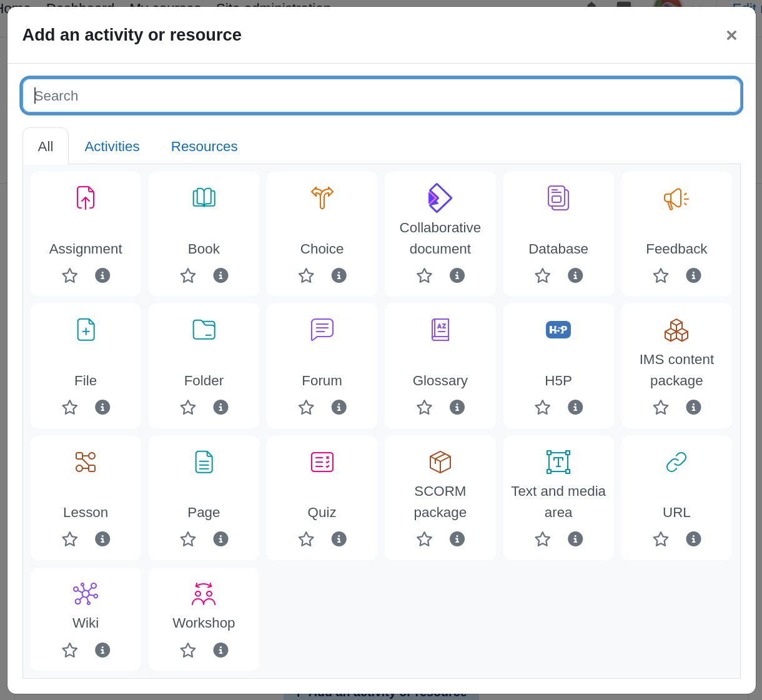Screen dimensions: 762x700
Task: Star the Book resource as favourite
Action: coord(188,275)
